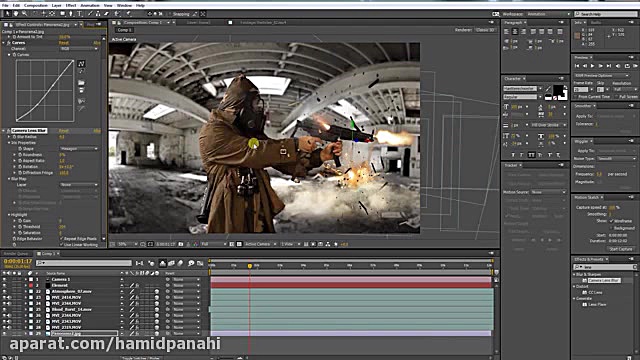This screenshot has height=360, width=640.
Task: Select the Brush tool in toolbar
Action: click(x=89, y=14)
